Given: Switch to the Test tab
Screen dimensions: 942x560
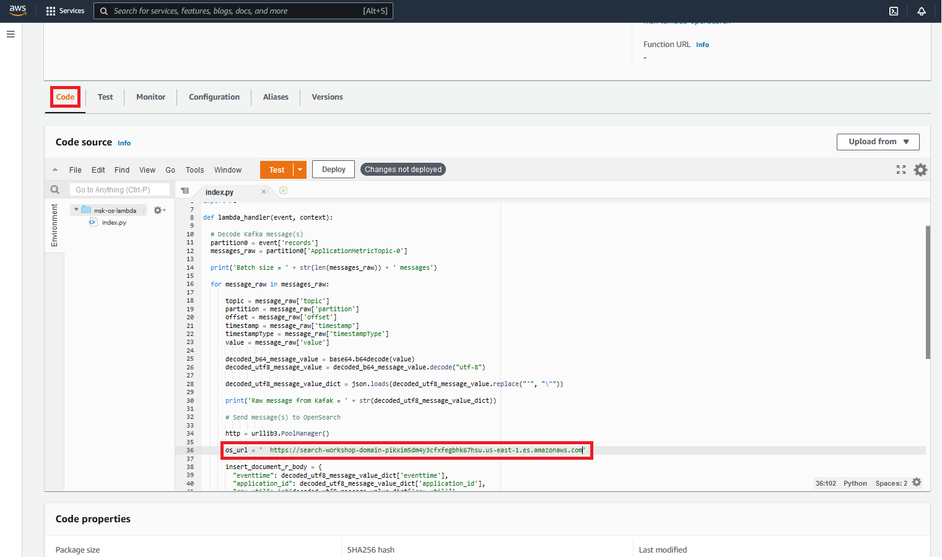Looking at the screenshot, I should pos(105,97).
